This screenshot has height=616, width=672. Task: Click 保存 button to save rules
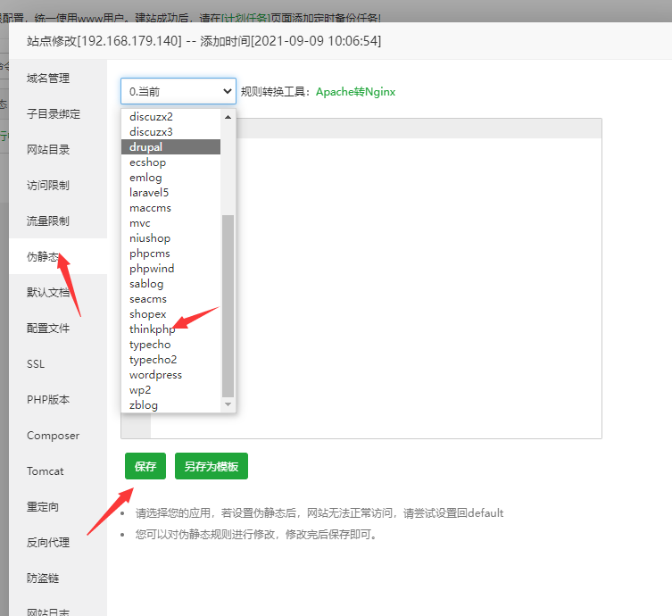pyautogui.click(x=145, y=466)
